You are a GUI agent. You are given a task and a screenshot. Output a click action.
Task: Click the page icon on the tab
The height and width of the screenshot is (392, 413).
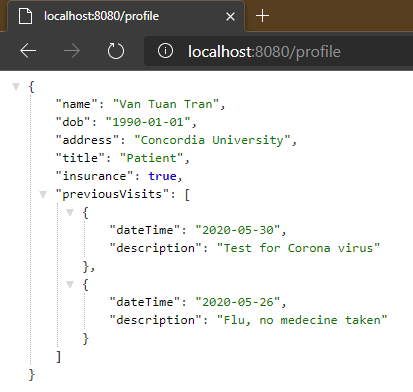click(x=25, y=16)
